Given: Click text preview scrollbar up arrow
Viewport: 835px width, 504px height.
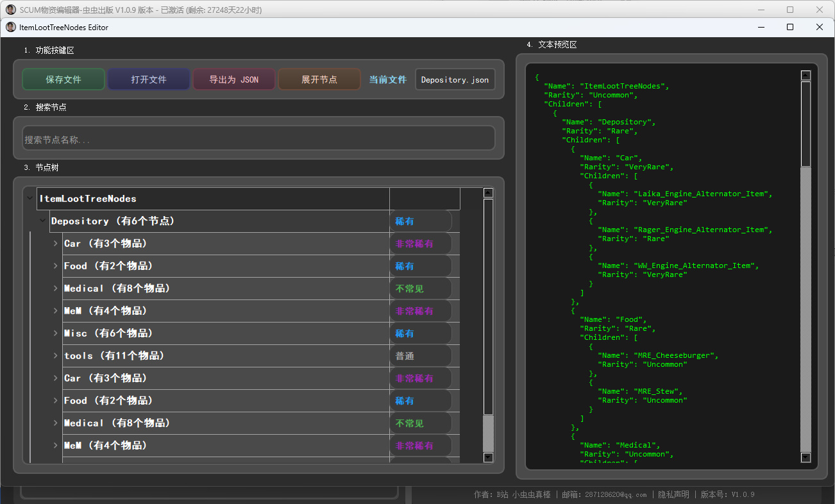Looking at the screenshot, I should pyautogui.click(x=805, y=75).
